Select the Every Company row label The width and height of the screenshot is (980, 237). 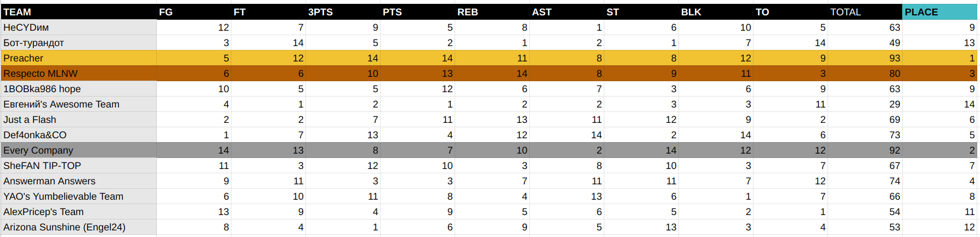pos(79,150)
